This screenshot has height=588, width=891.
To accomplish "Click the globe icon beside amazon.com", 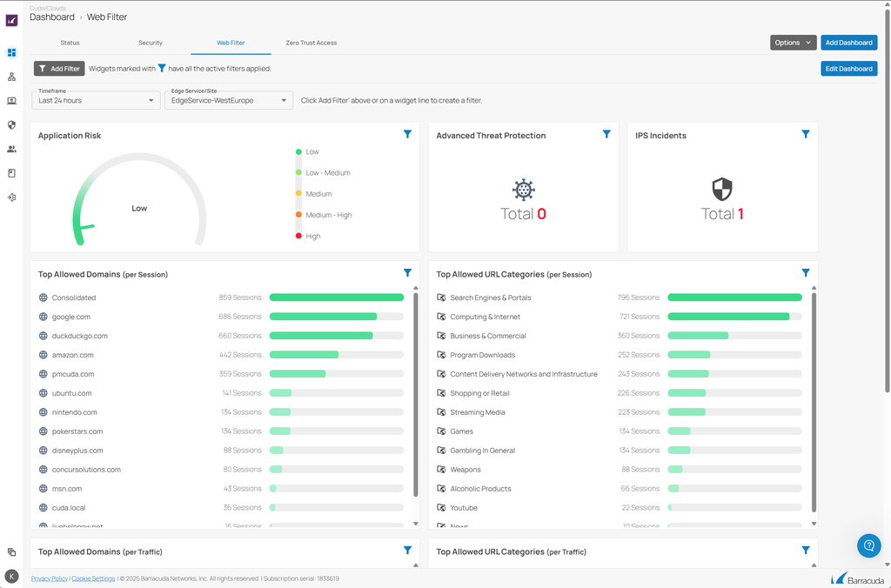I will pos(43,355).
